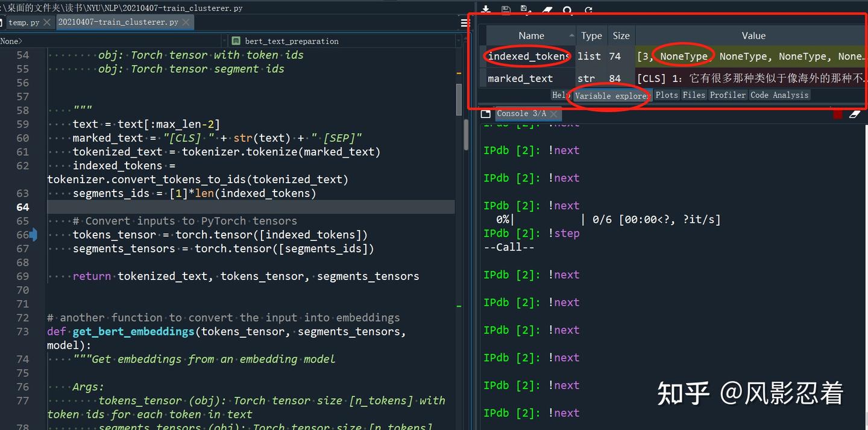Click the bert_text_preparation function symbol icon
Image resolution: width=868 pixels, height=430 pixels.
coord(236,41)
